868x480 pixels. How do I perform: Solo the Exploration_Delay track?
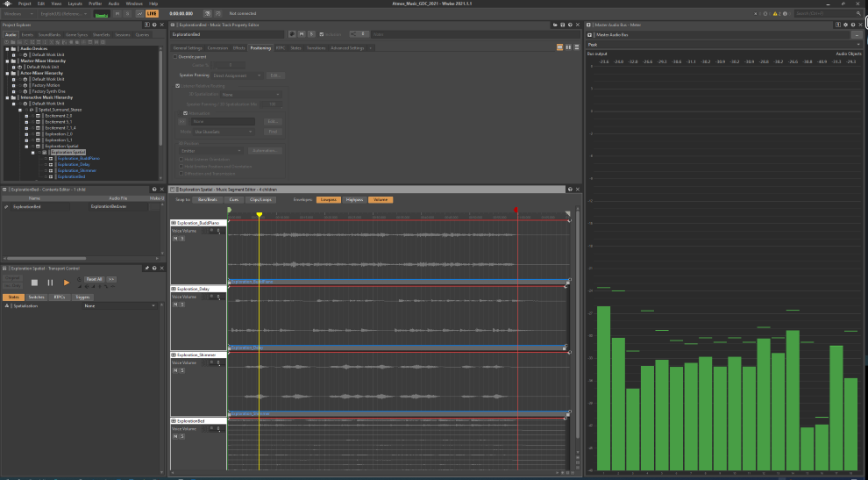pyautogui.click(x=182, y=304)
